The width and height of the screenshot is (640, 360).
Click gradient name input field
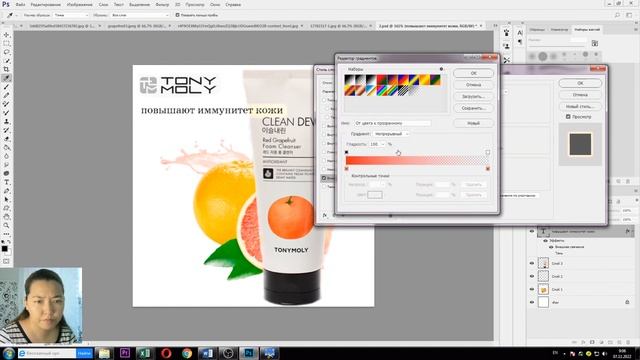(392, 123)
